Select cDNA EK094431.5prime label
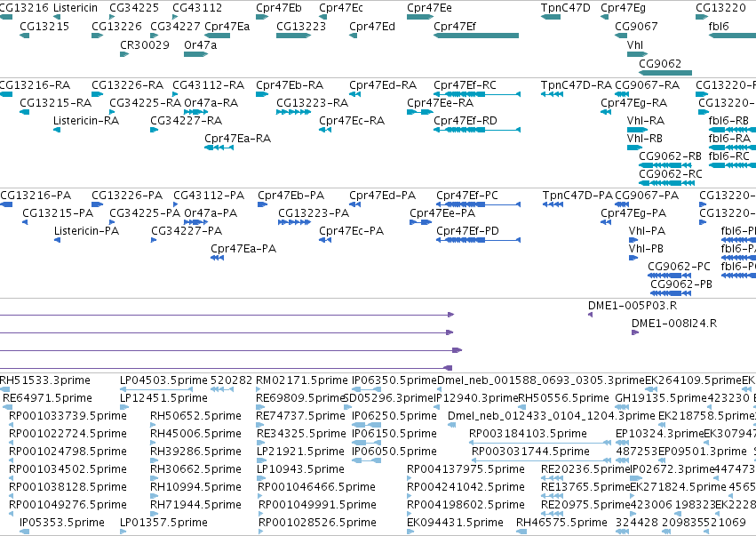 coord(455,523)
